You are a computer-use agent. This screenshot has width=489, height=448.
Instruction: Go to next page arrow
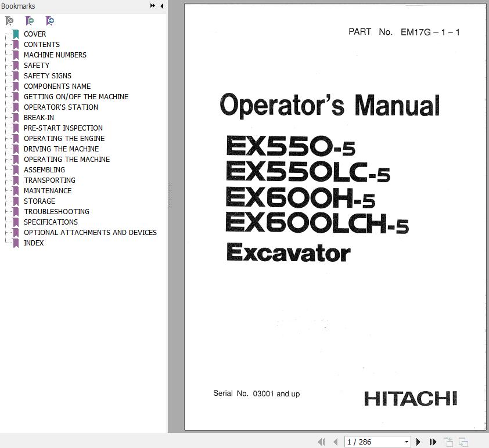pos(419,442)
